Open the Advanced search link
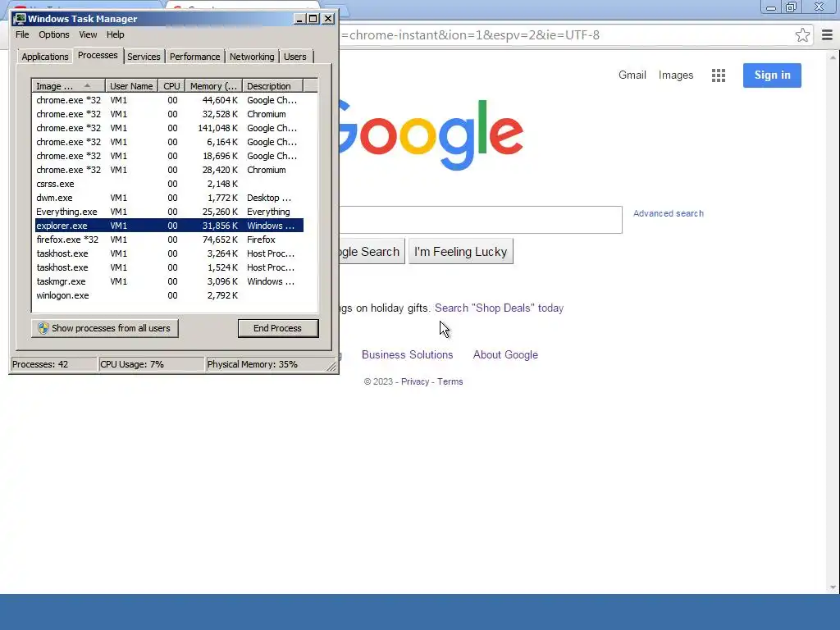 click(x=668, y=213)
